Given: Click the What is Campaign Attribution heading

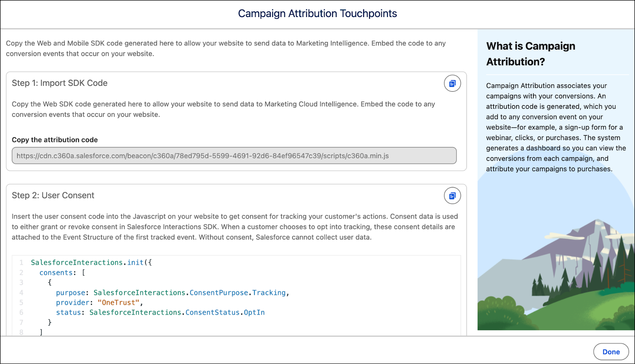Looking at the screenshot, I should click(x=530, y=54).
